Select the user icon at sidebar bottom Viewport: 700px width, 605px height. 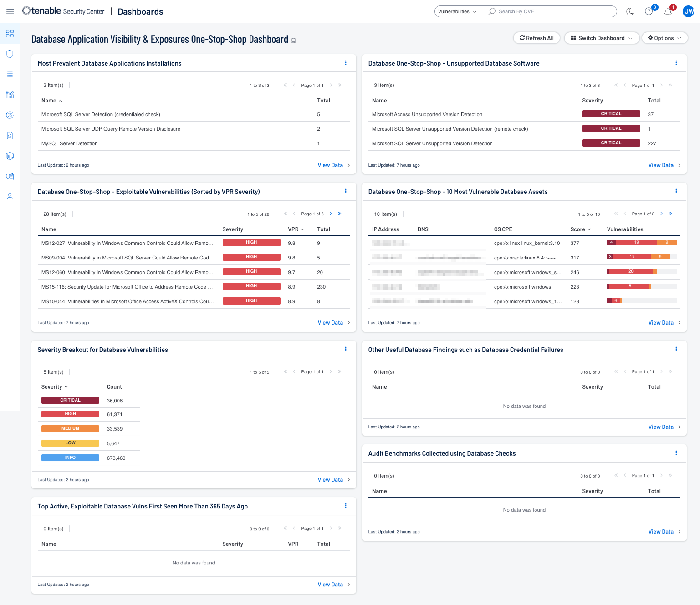point(10,196)
